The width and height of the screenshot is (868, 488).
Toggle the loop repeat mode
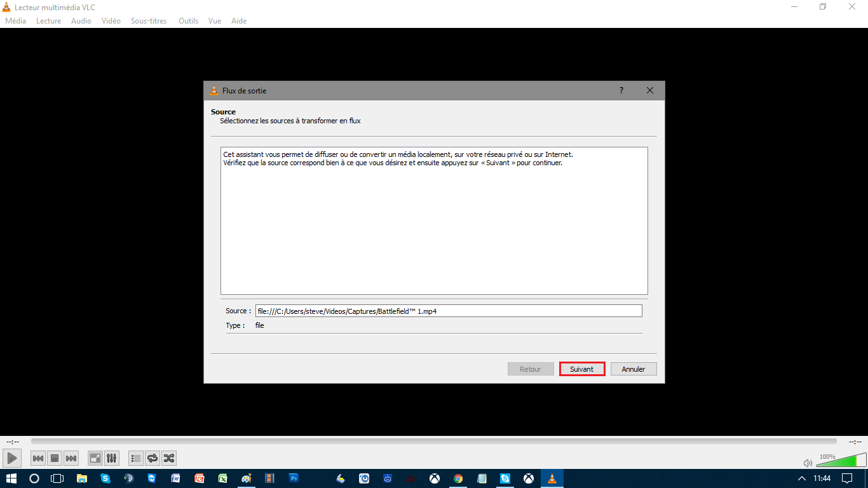coord(152,458)
